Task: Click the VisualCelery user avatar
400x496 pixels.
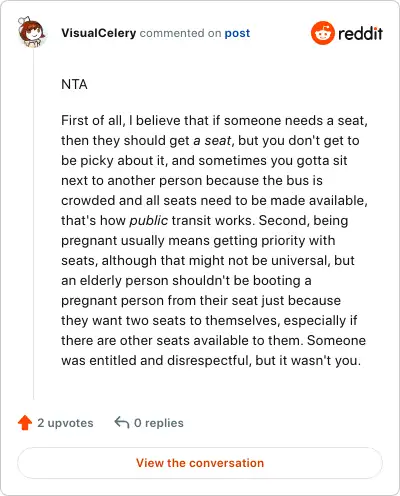Action: (x=32, y=32)
